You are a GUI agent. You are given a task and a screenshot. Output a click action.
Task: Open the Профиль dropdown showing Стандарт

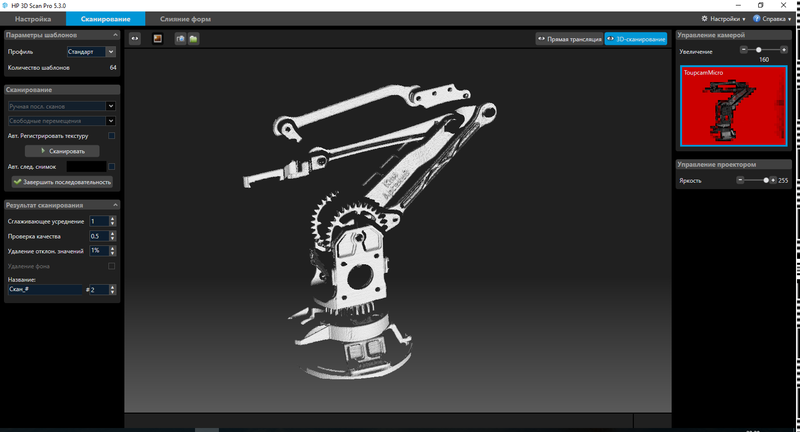tap(91, 51)
